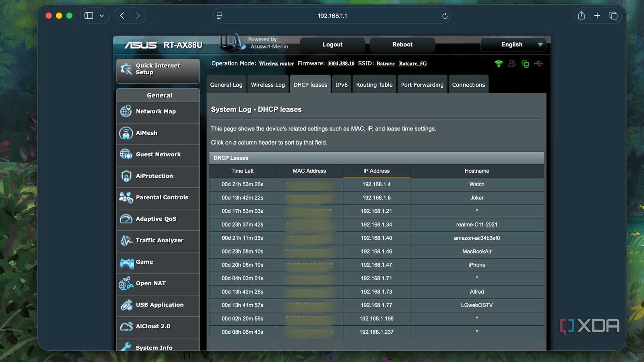The image size is (644, 362).
Task: Open Network Map globe icon
Action: (126, 111)
